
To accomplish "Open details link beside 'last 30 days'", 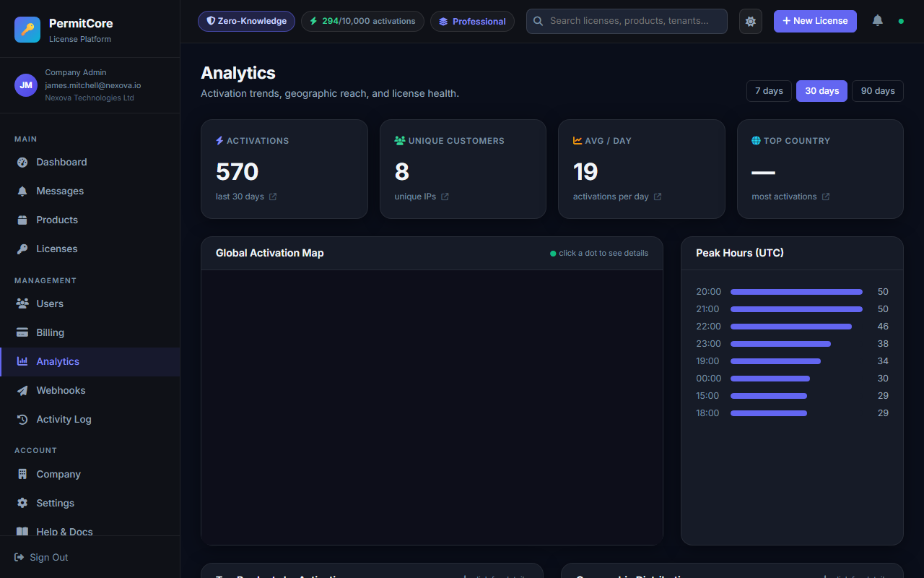I will 273,197.
